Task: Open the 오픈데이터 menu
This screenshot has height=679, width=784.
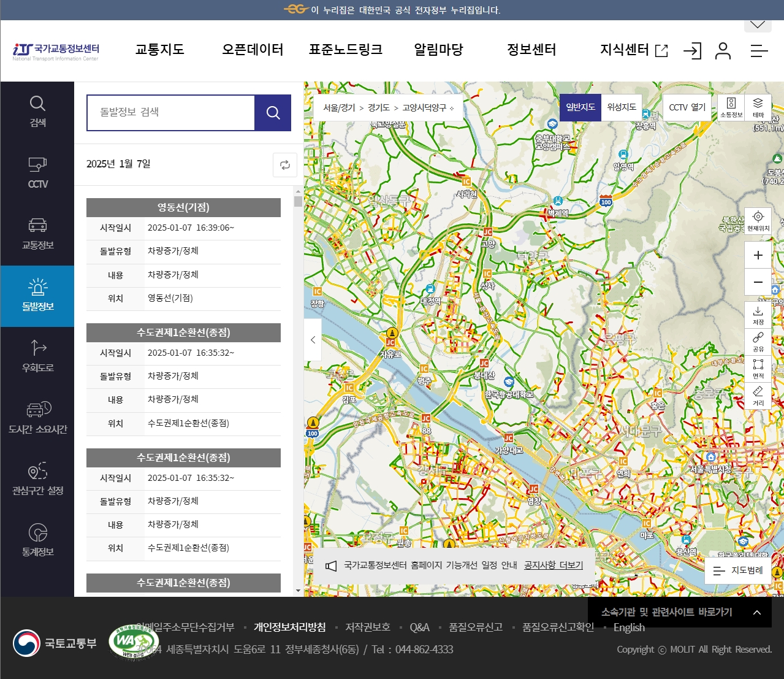Action: (253, 50)
